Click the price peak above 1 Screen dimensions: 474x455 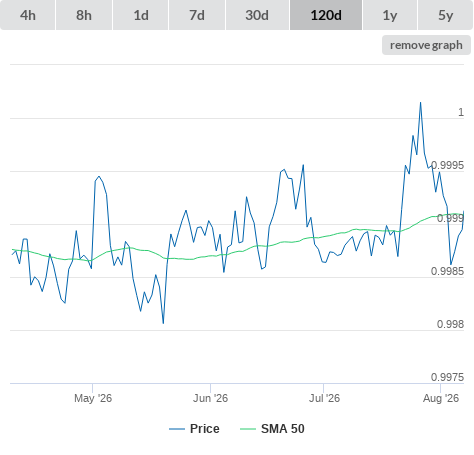pyautogui.click(x=420, y=103)
